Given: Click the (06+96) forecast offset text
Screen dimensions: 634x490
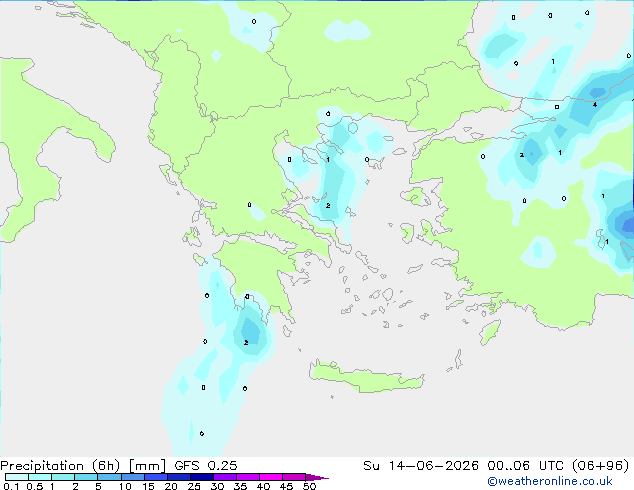Looking at the screenshot, I should (x=601, y=466).
